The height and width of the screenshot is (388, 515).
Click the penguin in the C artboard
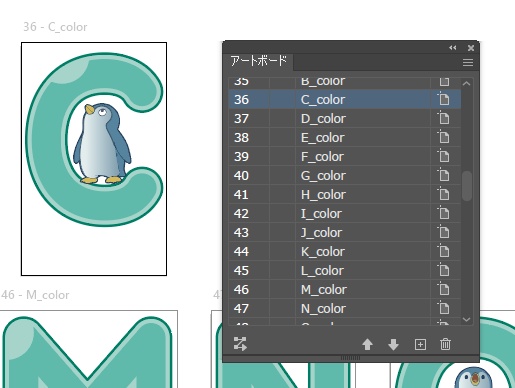click(x=102, y=143)
